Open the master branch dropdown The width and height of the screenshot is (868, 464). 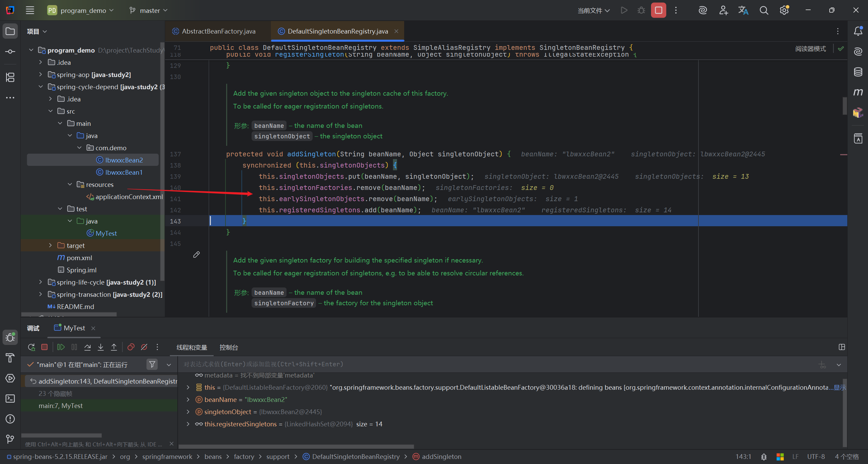(x=149, y=11)
